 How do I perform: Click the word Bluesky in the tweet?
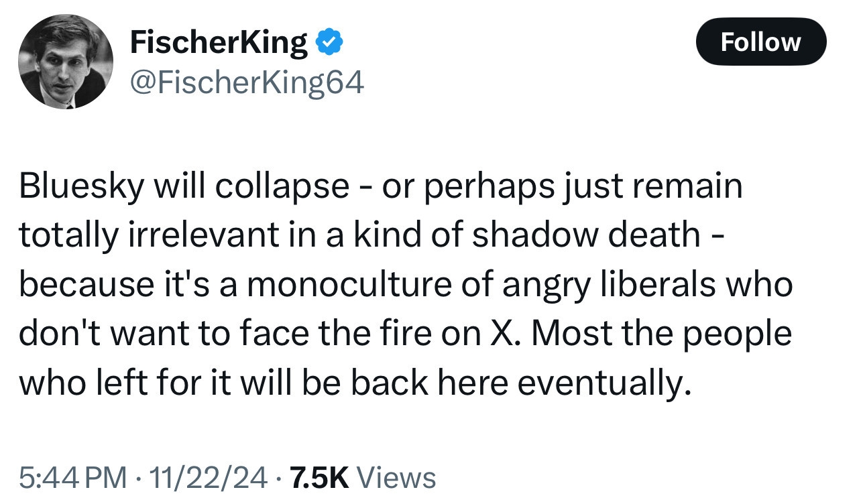[80, 187]
